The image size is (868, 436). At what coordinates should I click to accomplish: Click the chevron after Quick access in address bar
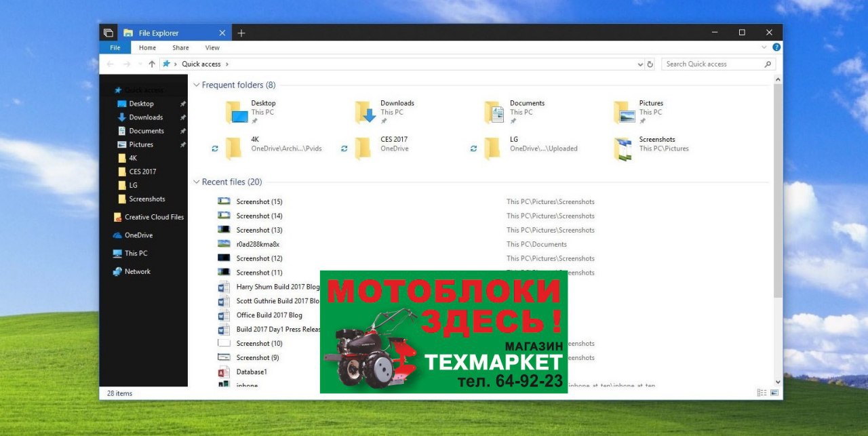point(227,64)
